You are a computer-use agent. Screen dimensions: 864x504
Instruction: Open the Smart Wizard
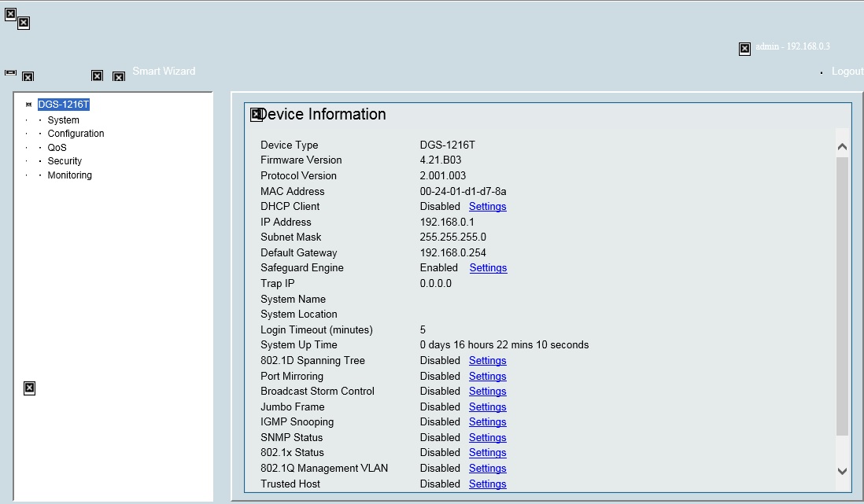164,71
